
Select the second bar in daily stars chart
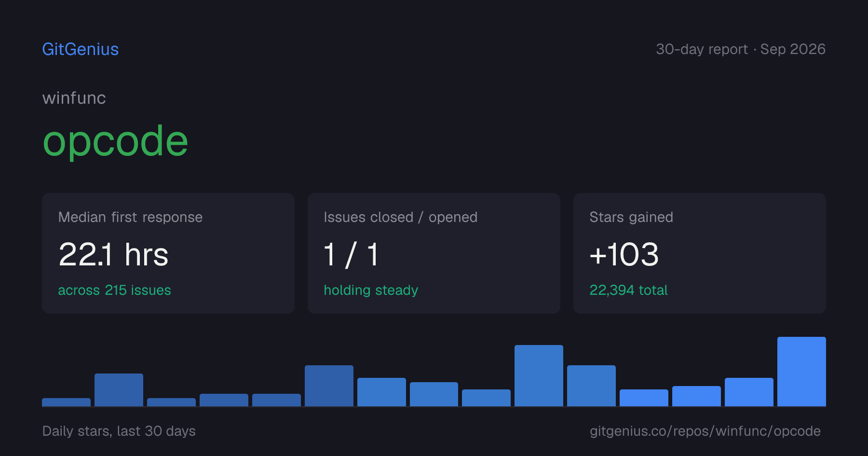(119, 390)
